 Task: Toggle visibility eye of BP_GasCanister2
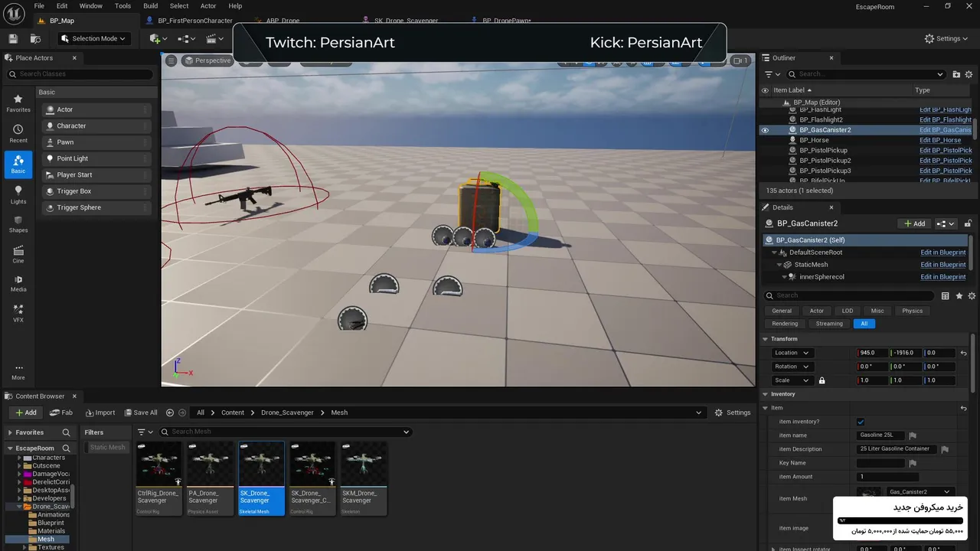764,130
